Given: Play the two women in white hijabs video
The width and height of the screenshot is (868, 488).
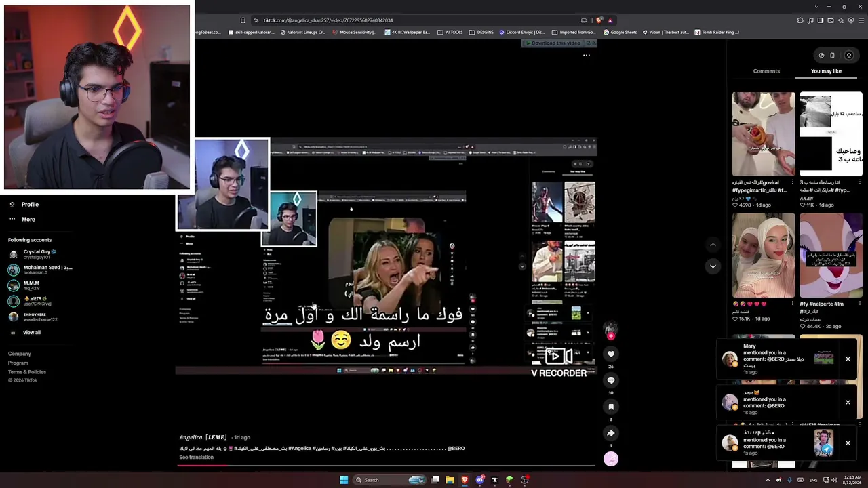Looking at the screenshot, I should (764, 256).
